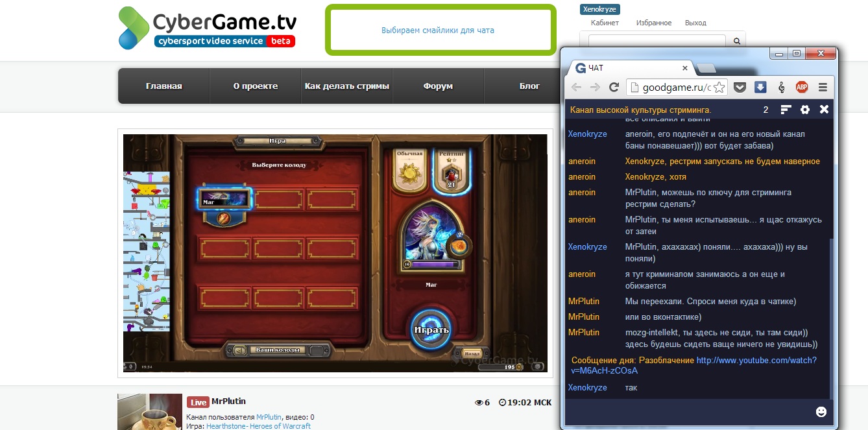Click the aneroin nickname beside 'рестрим запускать'
This screenshot has height=430, width=868.
point(581,161)
